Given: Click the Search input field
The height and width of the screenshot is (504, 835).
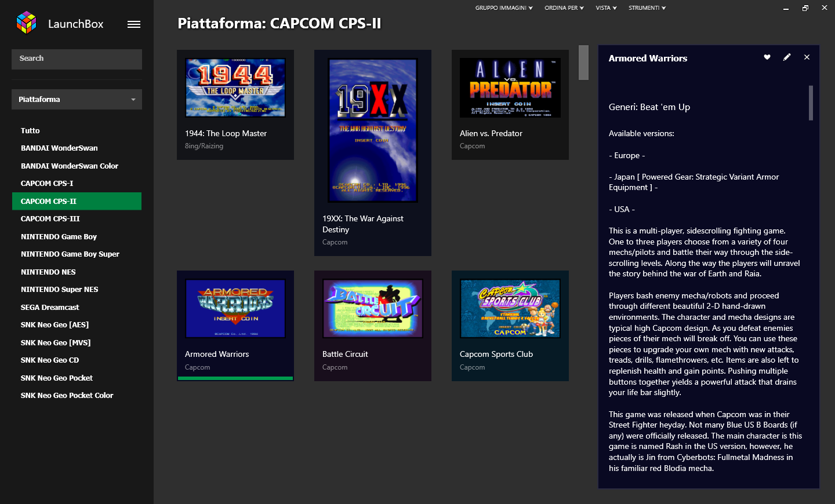Looking at the screenshot, I should point(77,59).
